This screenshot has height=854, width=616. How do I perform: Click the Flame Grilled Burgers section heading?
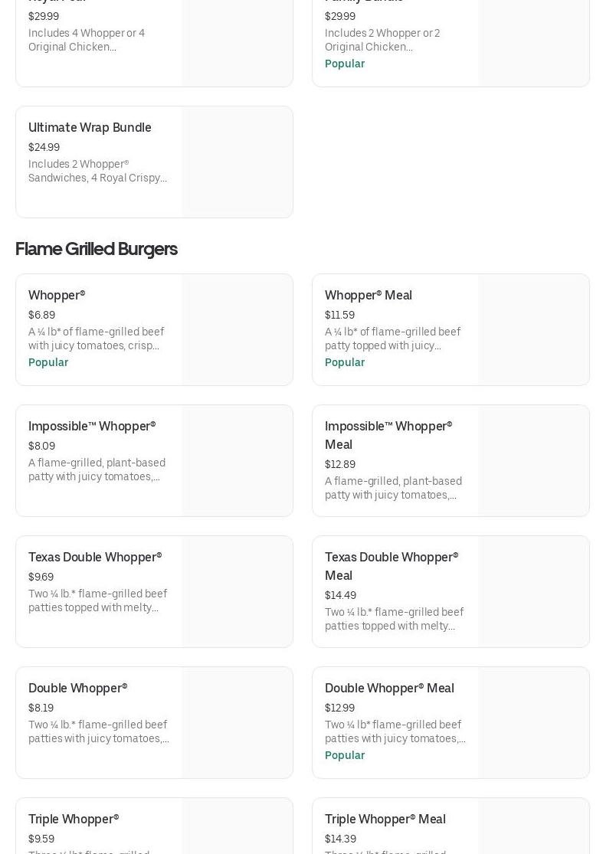coord(97,249)
